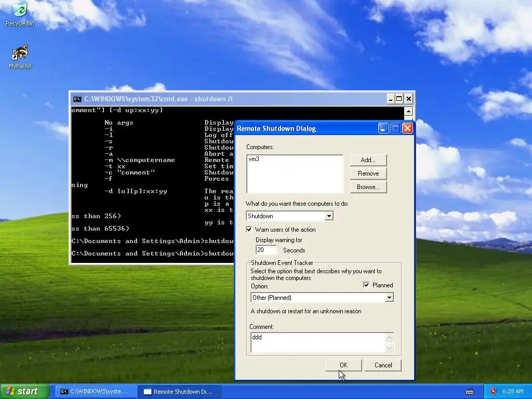Screen dimensions: 532x399
Task: Uncheck the Planned checkbox
Action: click(366, 285)
